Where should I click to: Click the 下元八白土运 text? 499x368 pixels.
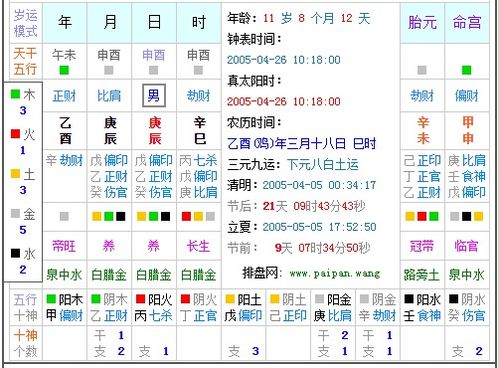tap(323, 164)
